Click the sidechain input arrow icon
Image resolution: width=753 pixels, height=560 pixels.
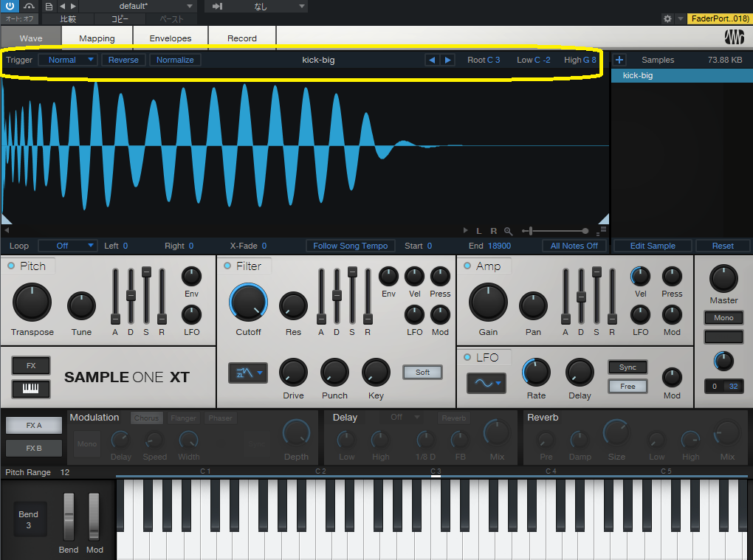click(217, 6)
